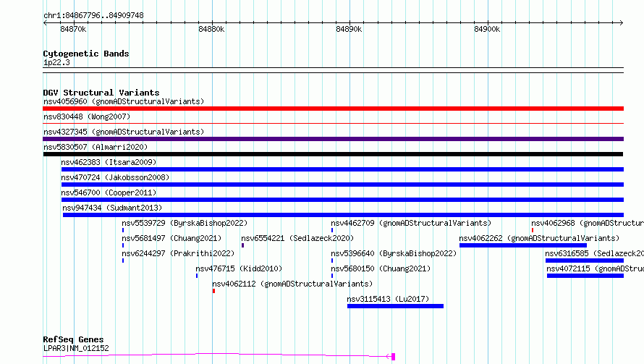Screen dimensions: 644x364
Task: Click the purple nsv4327345 variant bar
Action: (x=333, y=139)
